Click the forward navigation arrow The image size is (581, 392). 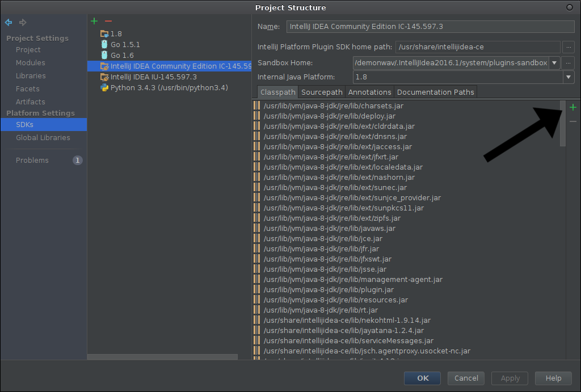pyautogui.click(x=23, y=23)
